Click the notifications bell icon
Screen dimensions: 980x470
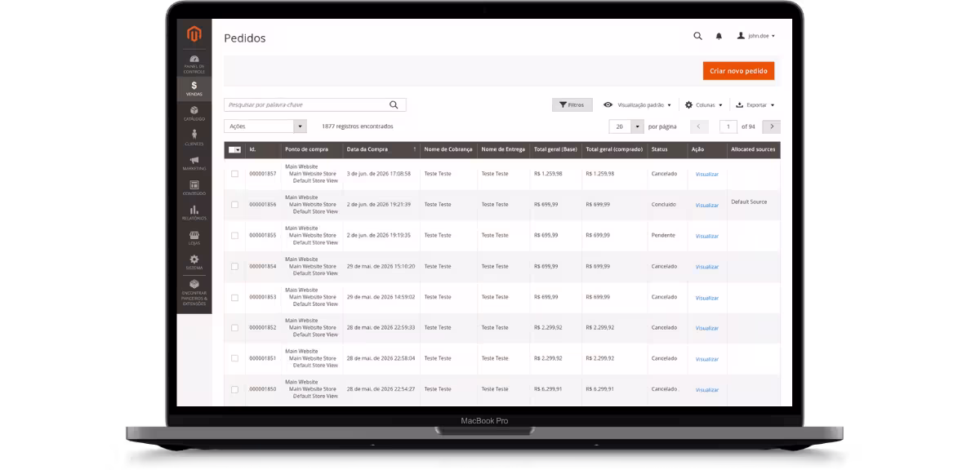click(x=719, y=36)
